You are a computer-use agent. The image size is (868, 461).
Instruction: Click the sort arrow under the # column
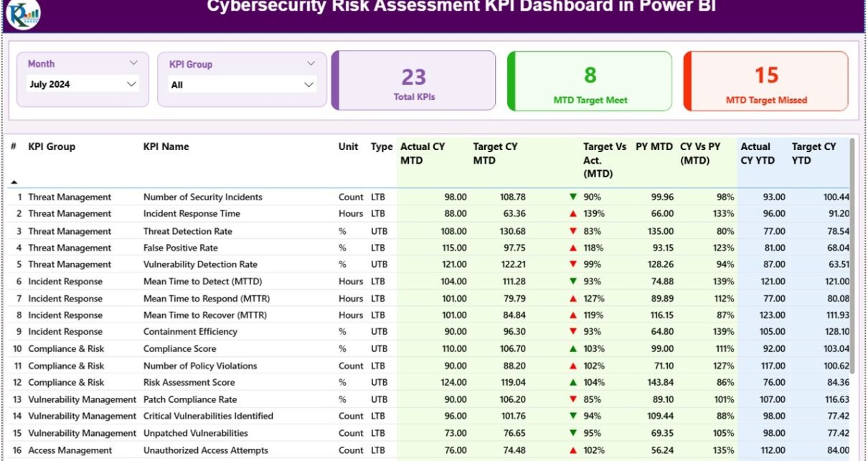tap(14, 182)
